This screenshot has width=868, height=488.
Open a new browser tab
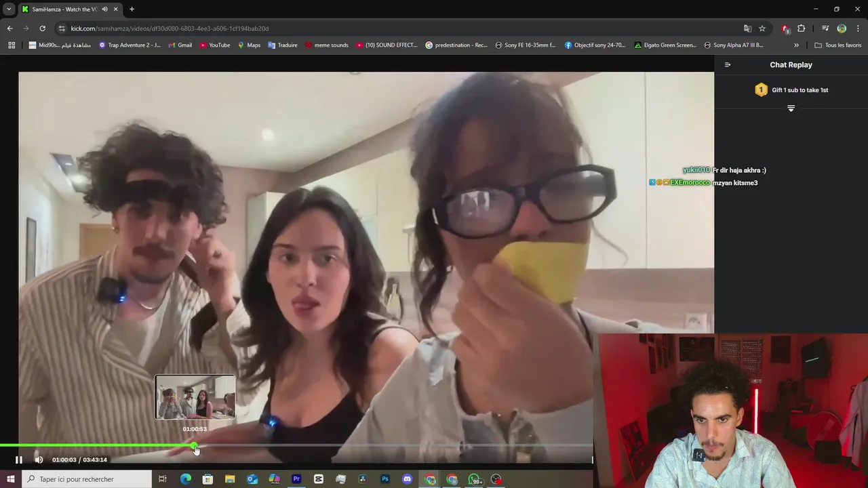click(x=132, y=9)
